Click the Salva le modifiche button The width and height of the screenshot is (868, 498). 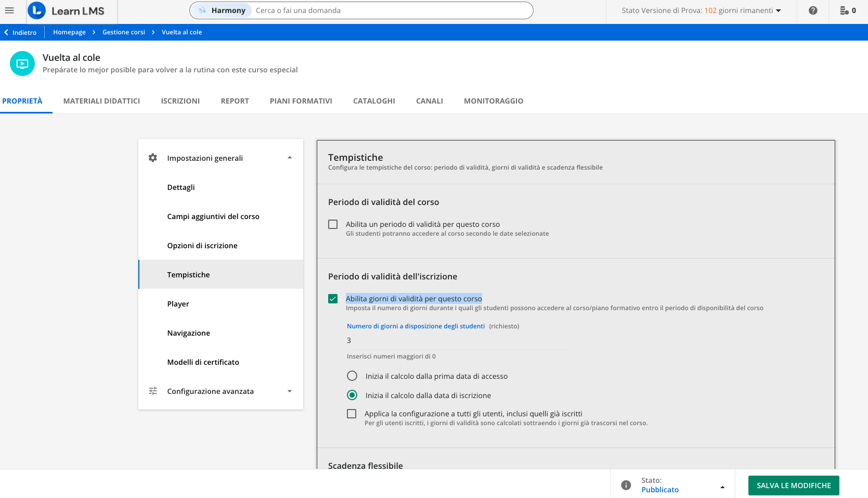pos(793,486)
